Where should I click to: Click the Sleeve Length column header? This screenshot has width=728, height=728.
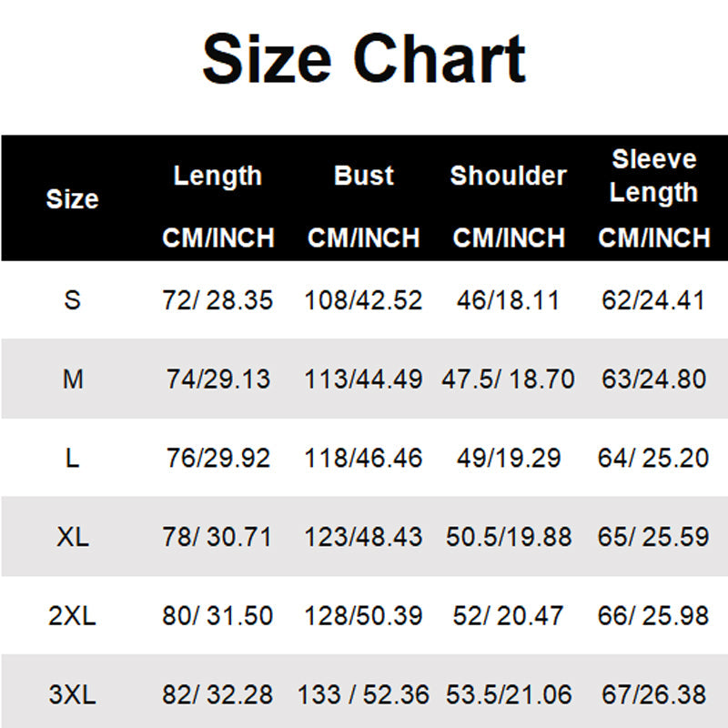coord(653,176)
